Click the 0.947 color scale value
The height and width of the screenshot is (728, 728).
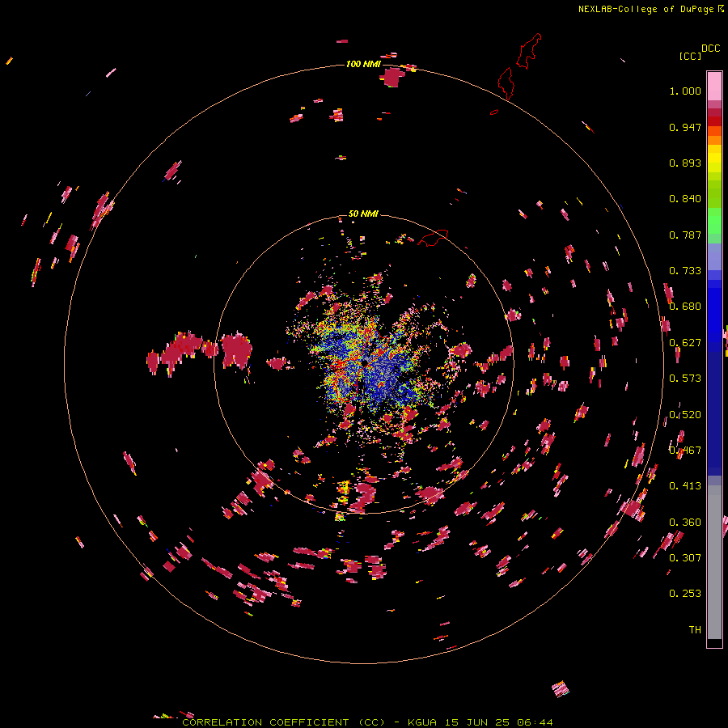pyautogui.click(x=685, y=127)
